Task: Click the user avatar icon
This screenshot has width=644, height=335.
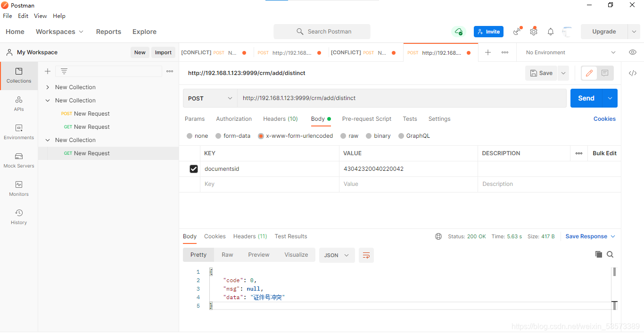Action: tap(567, 32)
